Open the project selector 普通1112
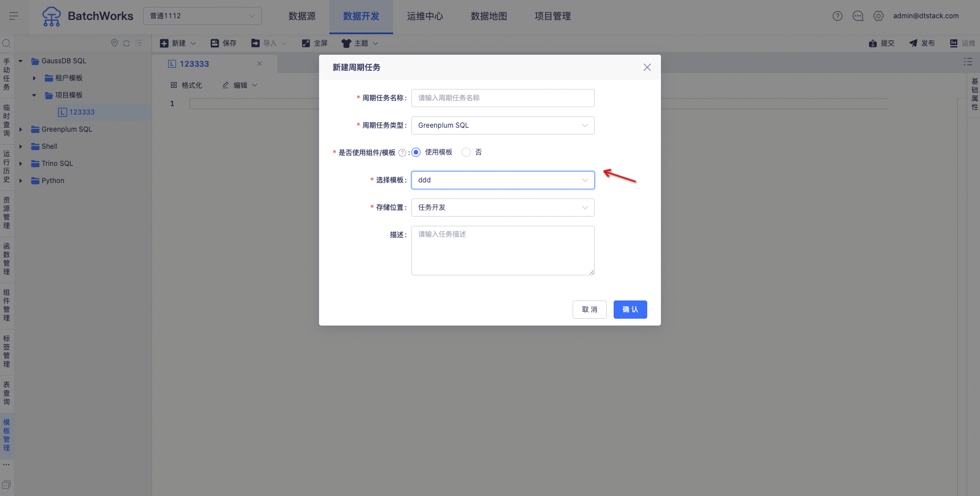 point(202,16)
